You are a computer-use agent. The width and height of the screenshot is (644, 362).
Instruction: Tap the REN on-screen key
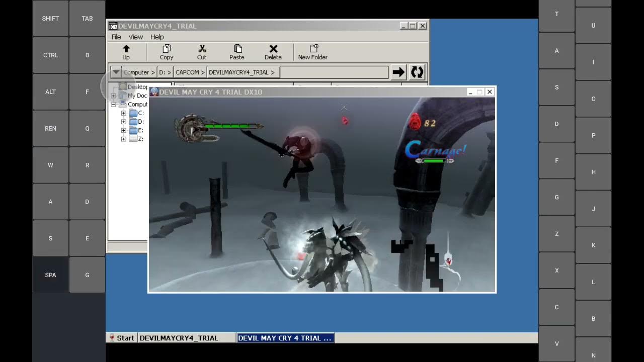pyautogui.click(x=50, y=129)
